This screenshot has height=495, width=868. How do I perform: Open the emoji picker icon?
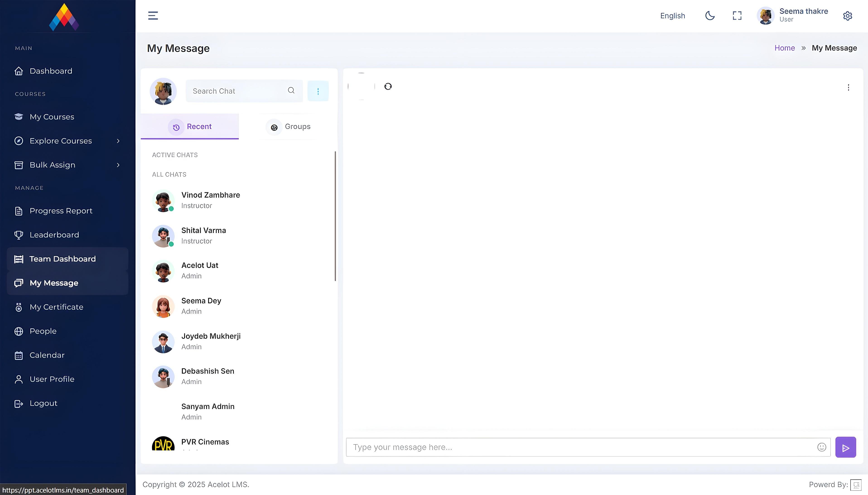(821, 447)
